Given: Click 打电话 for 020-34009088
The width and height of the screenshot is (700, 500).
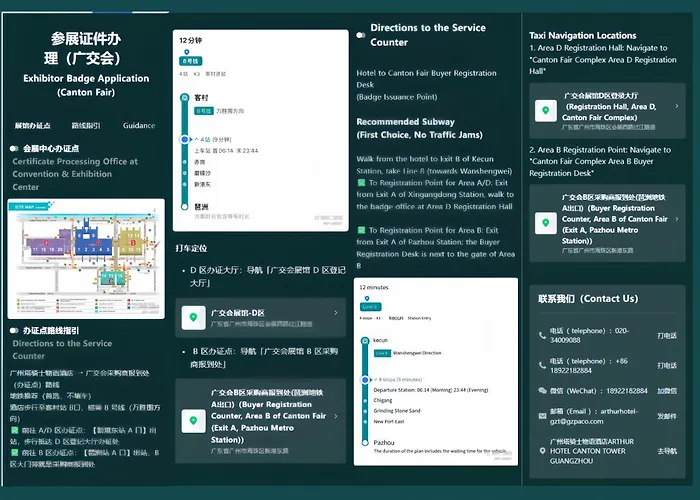Looking at the screenshot, I should pyautogui.click(x=667, y=336).
